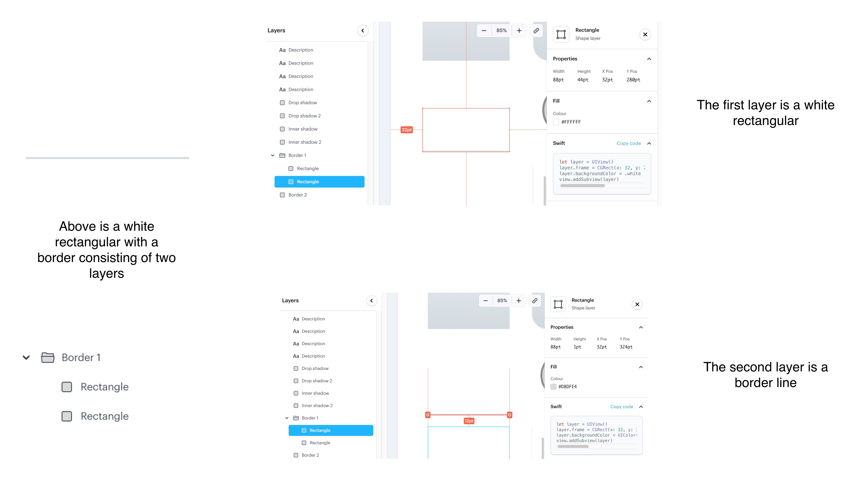Click the Drop shadow layer icon
This screenshot has width=868, height=486.
[283, 102]
